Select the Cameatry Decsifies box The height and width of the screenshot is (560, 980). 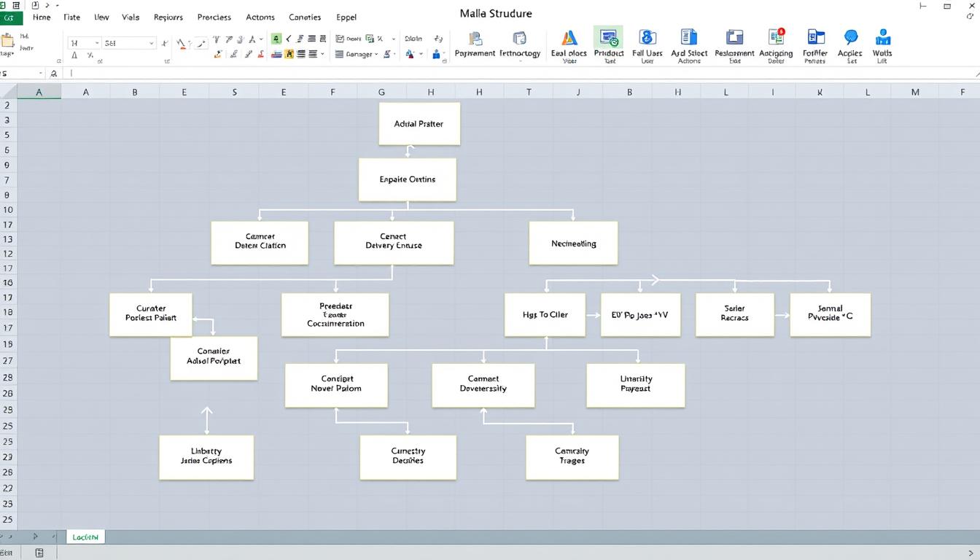point(408,457)
